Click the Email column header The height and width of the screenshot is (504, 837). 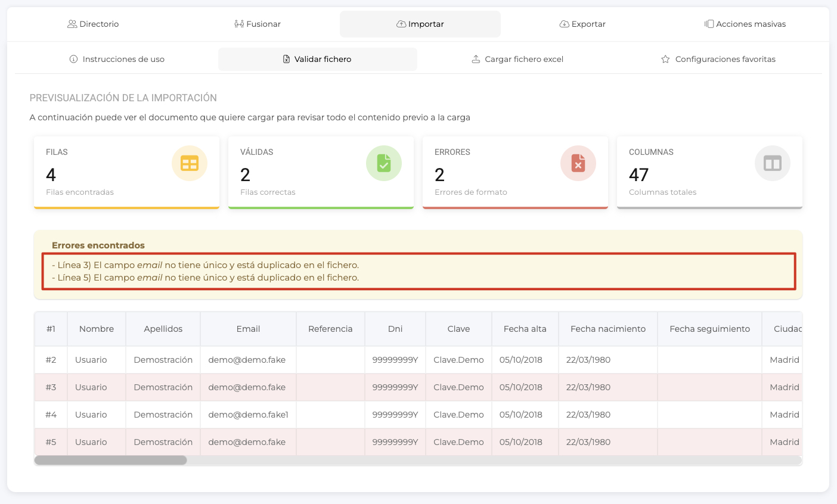[x=248, y=329]
